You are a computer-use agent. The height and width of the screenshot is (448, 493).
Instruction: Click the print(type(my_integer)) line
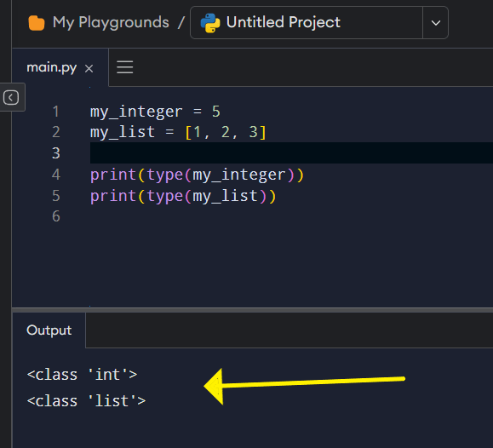coord(198,175)
